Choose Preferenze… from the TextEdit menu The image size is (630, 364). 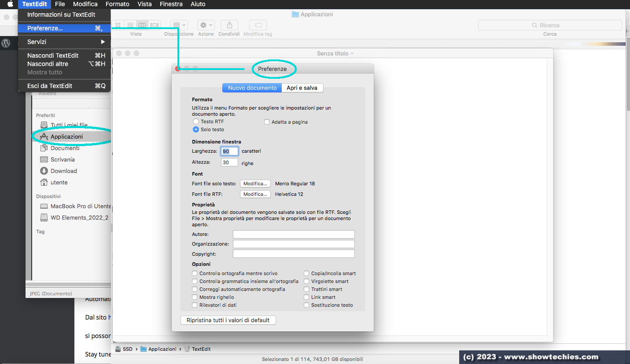64,28
